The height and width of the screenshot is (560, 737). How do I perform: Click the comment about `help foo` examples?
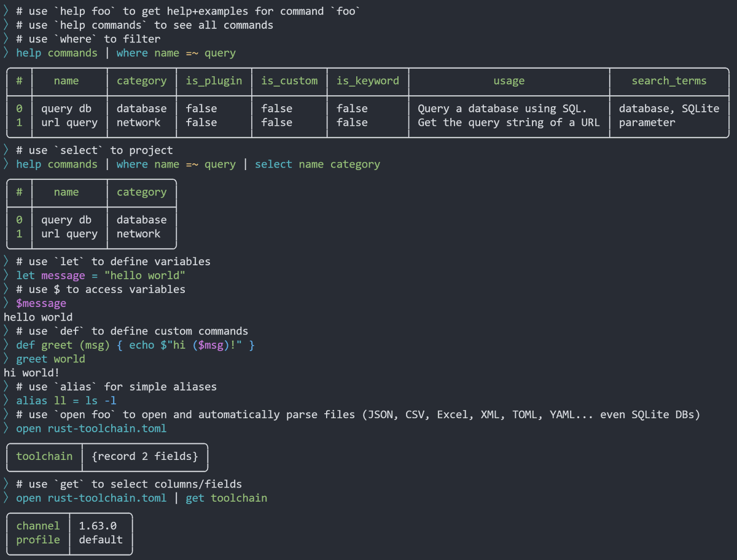tap(189, 11)
